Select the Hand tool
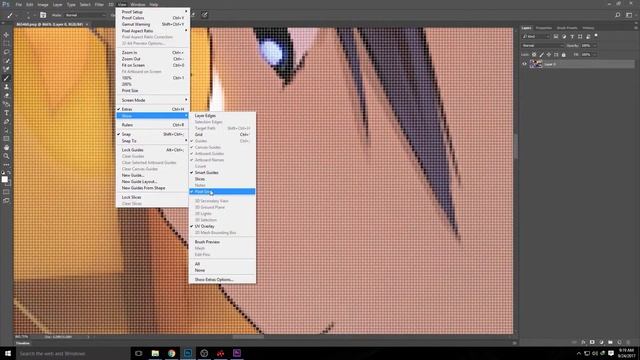Image resolution: width=640 pixels, height=360 pixels. [6, 147]
